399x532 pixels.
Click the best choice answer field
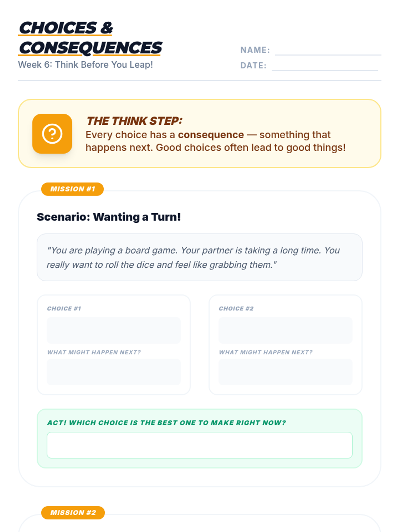[x=199, y=445]
